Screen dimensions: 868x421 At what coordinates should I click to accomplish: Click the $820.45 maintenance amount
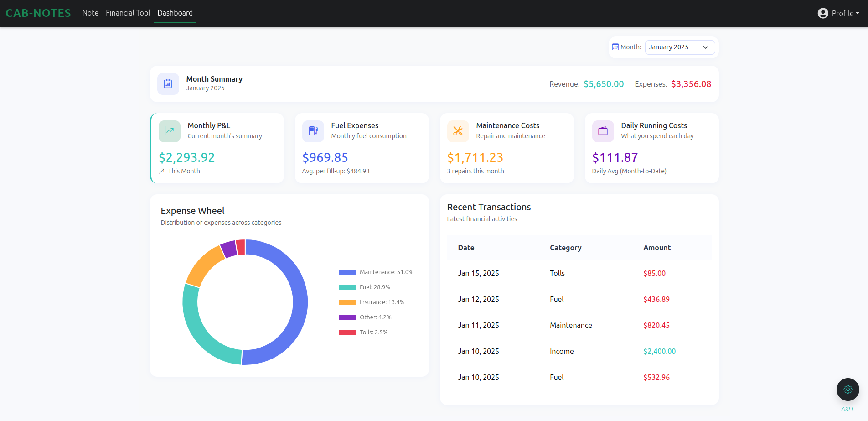coord(656,325)
